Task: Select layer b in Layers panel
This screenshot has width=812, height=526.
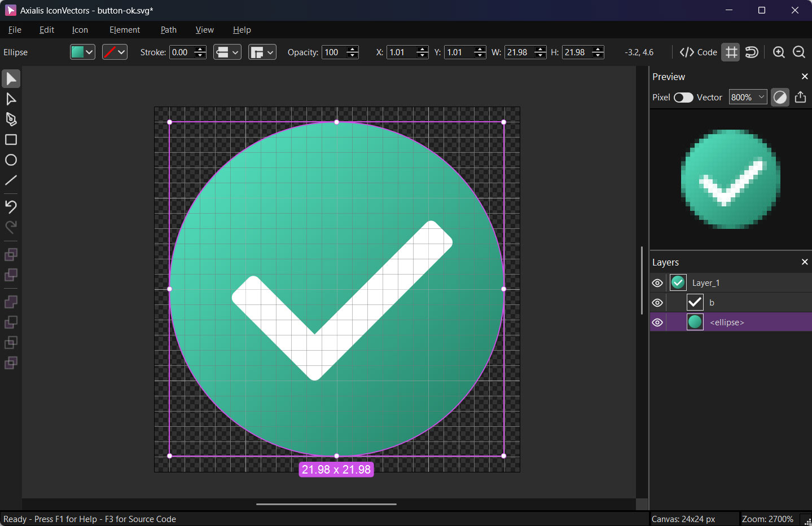Action: [x=712, y=303]
